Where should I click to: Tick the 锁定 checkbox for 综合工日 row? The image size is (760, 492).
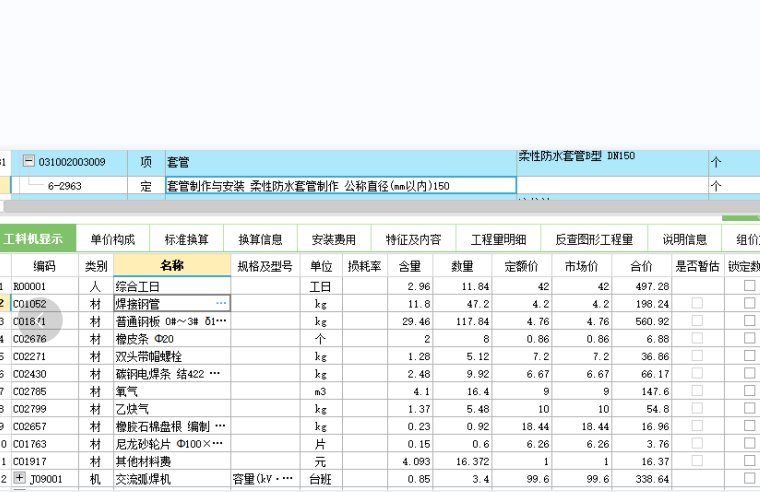tap(749, 286)
